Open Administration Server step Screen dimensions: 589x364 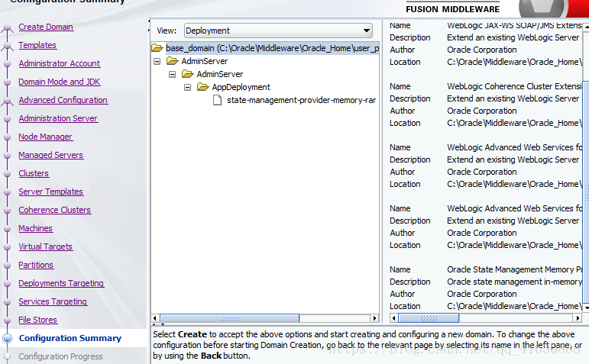click(x=58, y=118)
